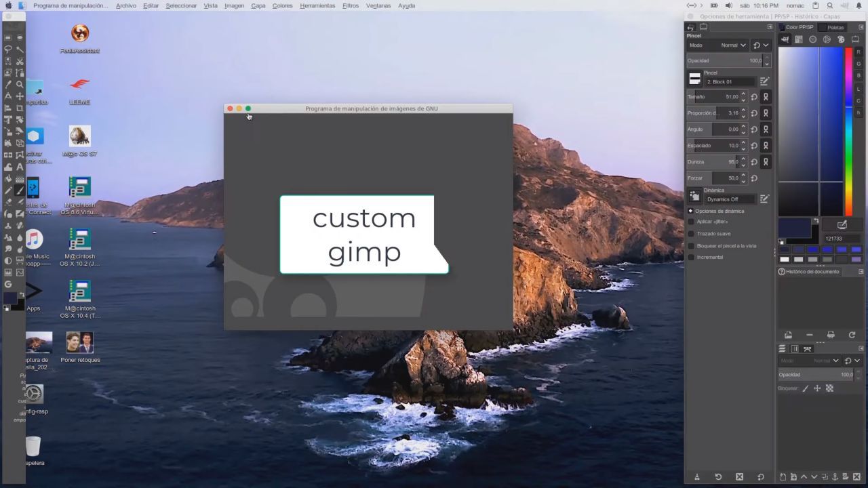Select the R channel button in color panel
The height and width of the screenshot is (488, 868).
(859, 52)
